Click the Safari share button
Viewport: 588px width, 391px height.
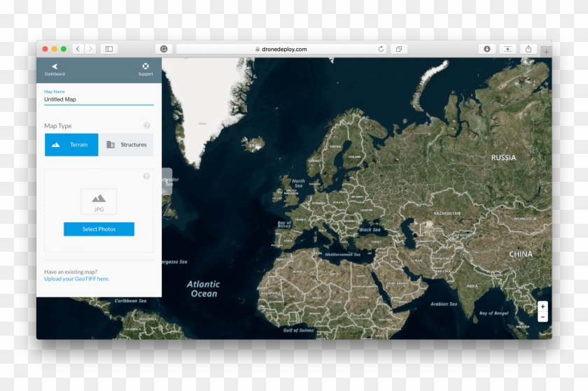tap(528, 49)
